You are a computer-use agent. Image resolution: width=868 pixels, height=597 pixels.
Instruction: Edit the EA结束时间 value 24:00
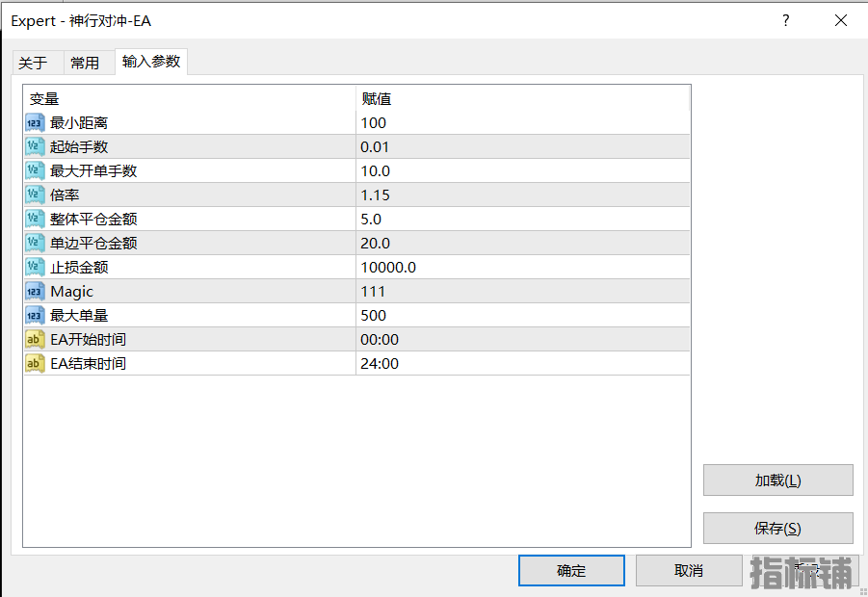coord(522,364)
